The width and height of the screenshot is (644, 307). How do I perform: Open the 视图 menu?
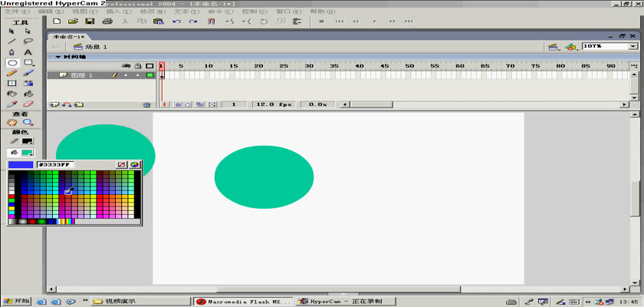84,11
